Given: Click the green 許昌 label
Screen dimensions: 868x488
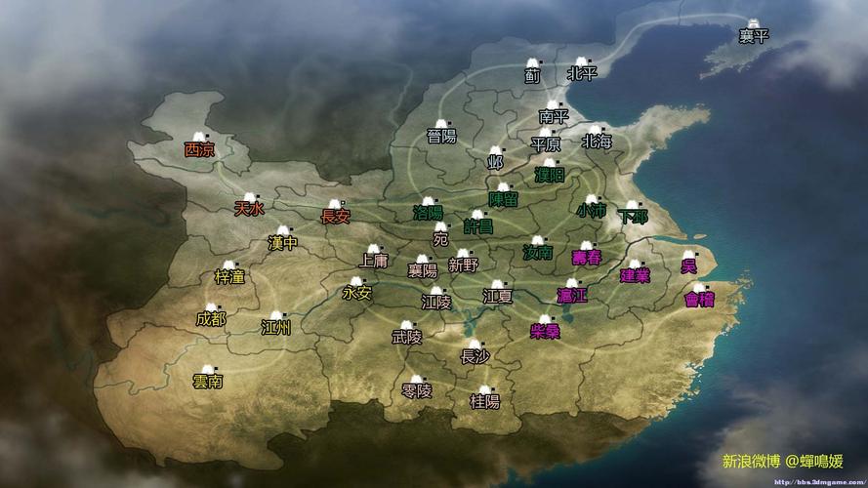Looking at the screenshot, I should 478,225.
